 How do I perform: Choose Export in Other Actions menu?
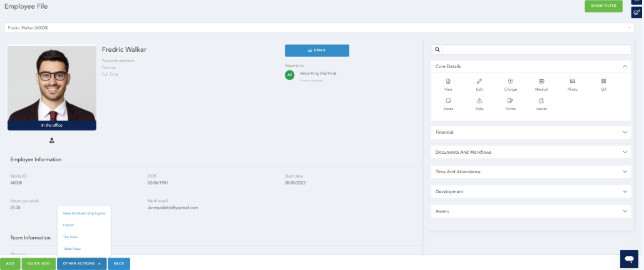[69, 225]
